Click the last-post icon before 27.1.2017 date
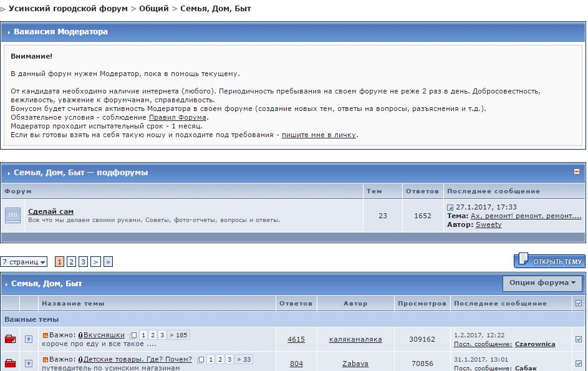 (450, 207)
